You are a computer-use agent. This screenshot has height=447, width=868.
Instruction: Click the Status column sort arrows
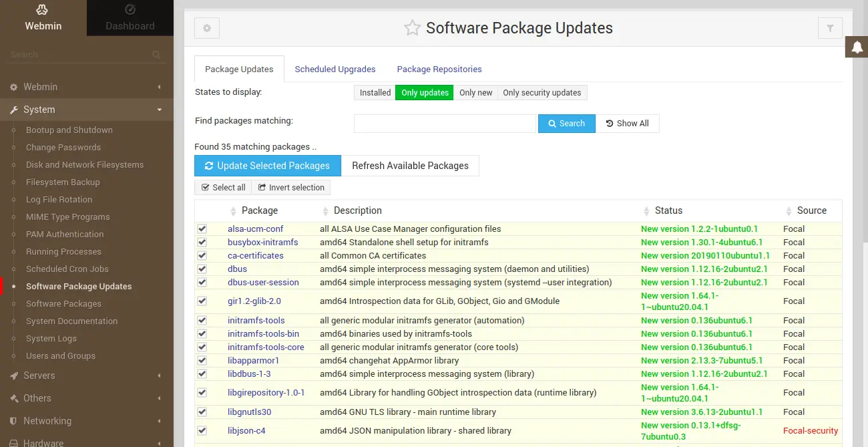click(646, 211)
